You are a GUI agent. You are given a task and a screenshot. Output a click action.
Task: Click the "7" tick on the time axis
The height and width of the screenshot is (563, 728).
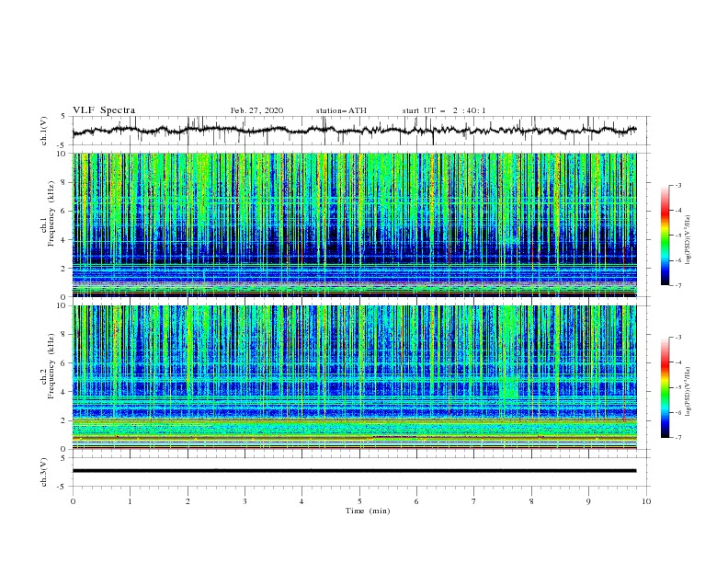474,501
